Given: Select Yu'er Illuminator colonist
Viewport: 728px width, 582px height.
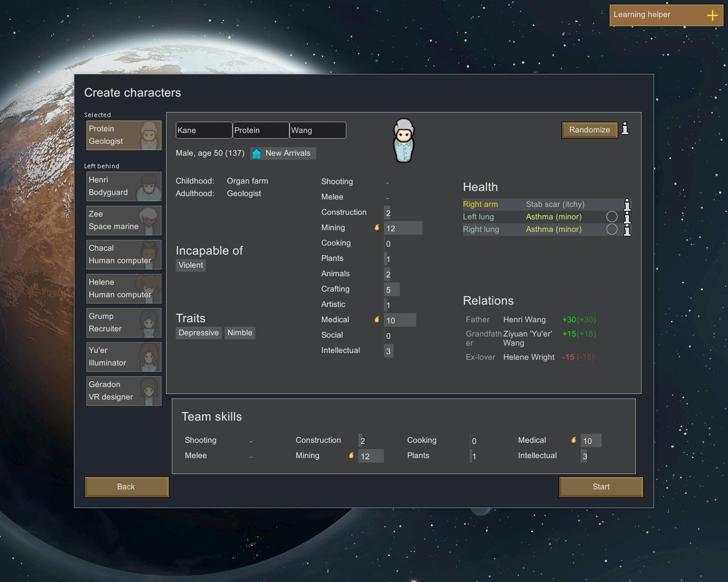Looking at the screenshot, I should (123, 357).
